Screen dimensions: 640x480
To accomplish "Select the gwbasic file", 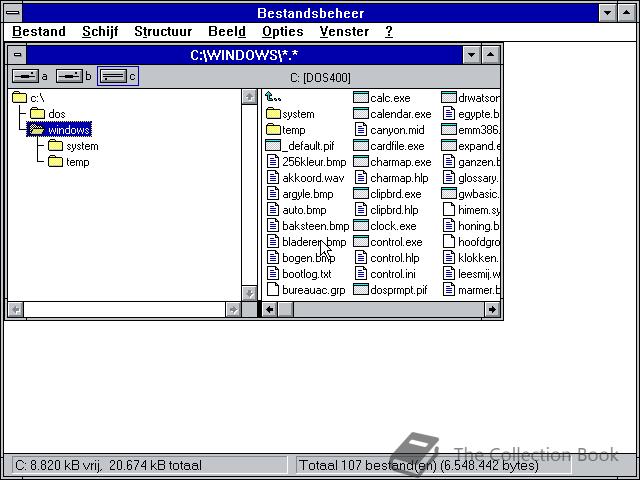I will point(471,194).
